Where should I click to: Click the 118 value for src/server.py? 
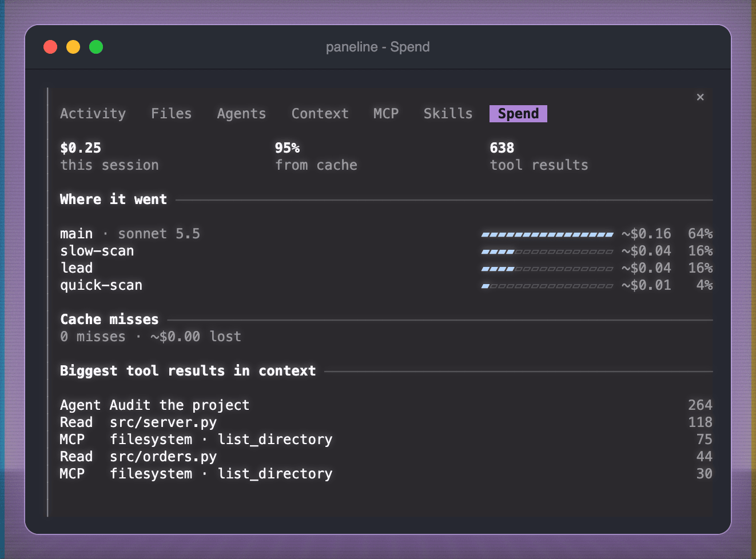(701, 422)
